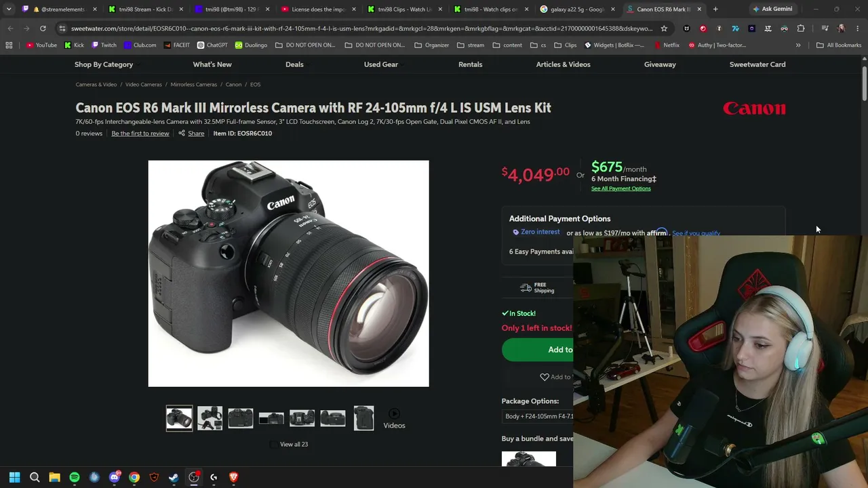Open the All Bookmarks folder

tap(839, 45)
